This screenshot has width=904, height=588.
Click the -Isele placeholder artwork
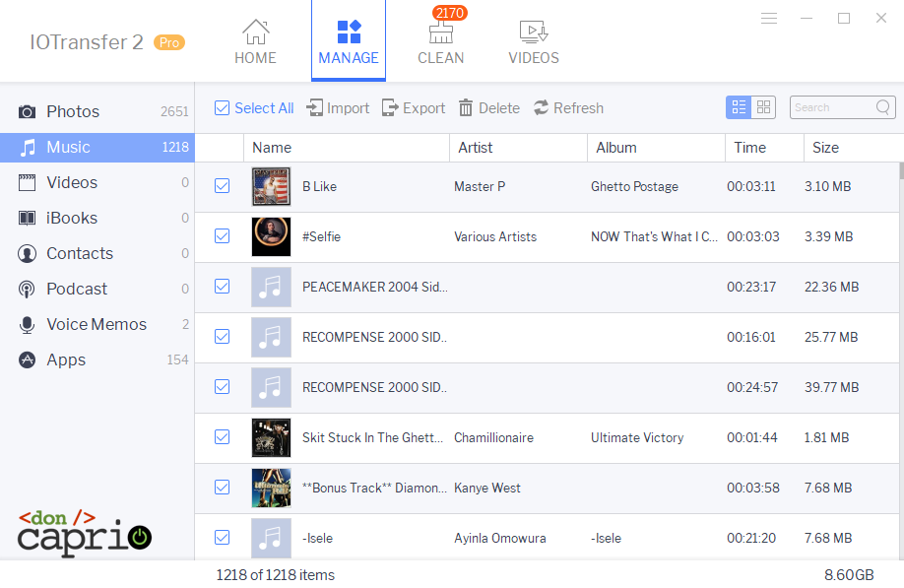pos(271,537)
